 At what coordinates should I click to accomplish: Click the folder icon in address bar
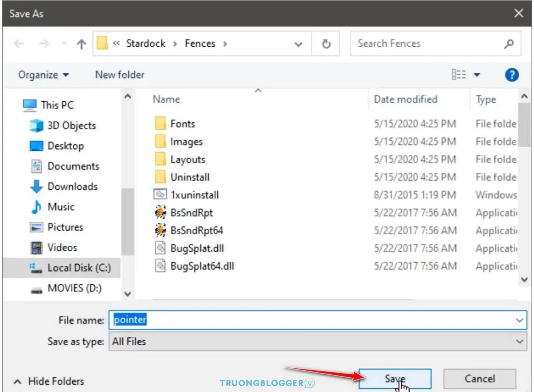click(102, 43)
